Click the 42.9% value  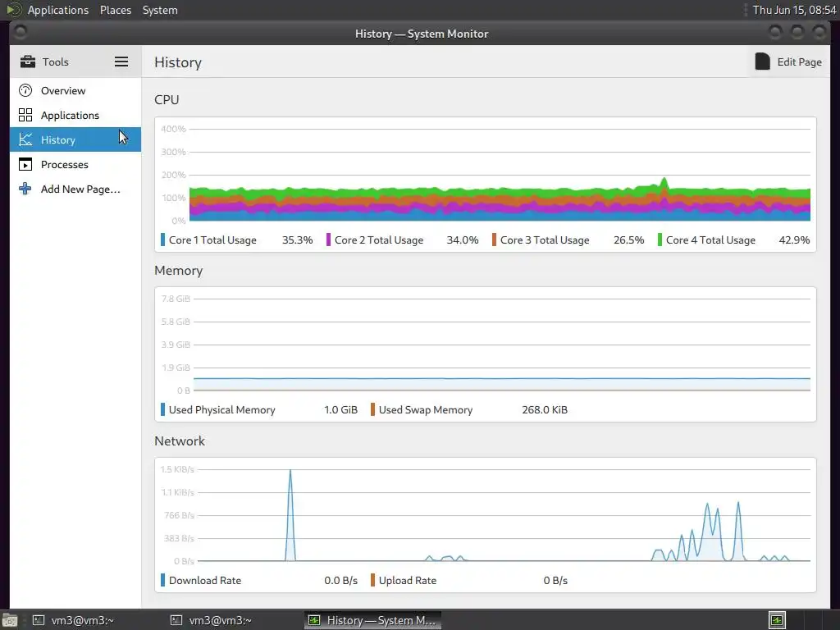tap(794, 240)
